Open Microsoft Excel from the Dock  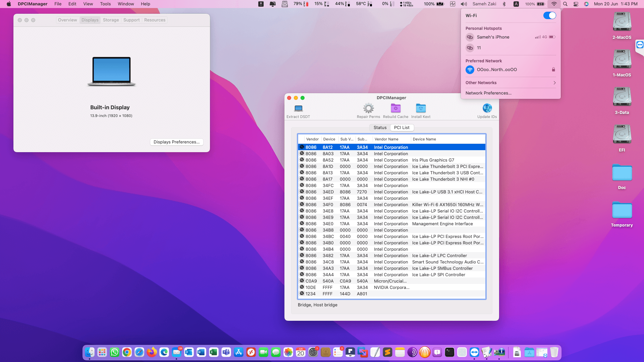214,352
